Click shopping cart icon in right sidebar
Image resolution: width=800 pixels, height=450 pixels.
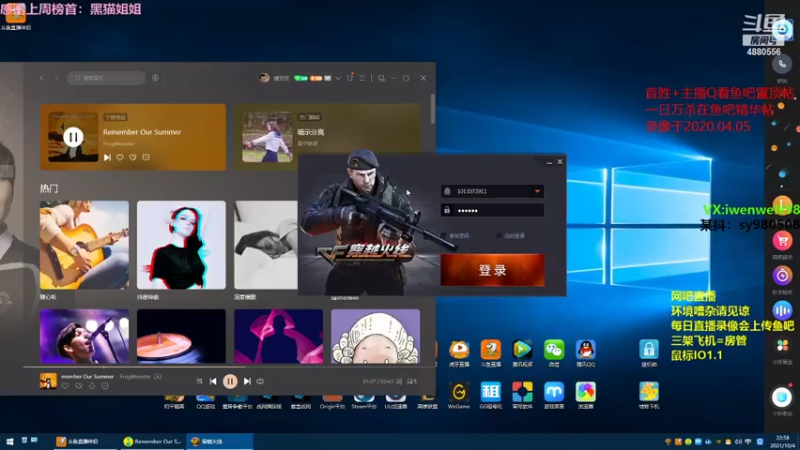pos(782,241)
